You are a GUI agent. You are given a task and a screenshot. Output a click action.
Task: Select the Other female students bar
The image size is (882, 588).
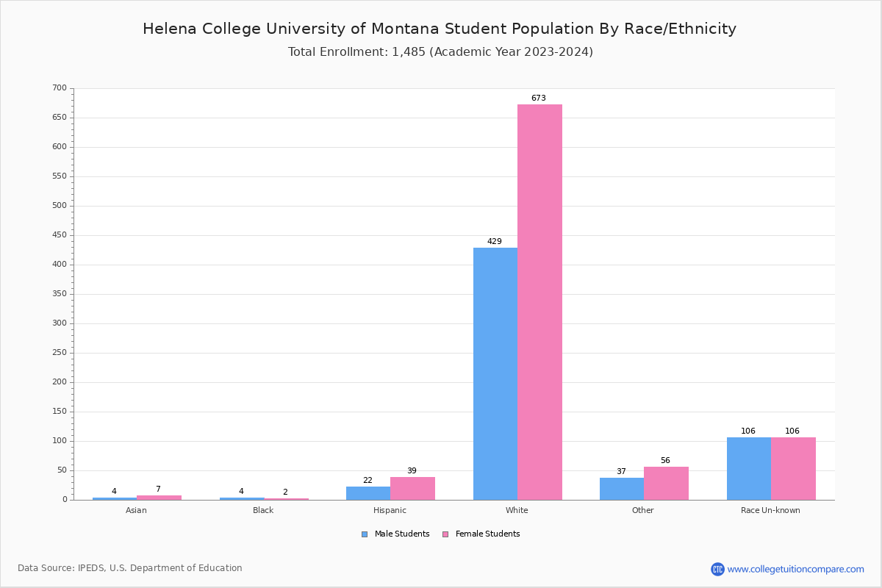click(666, 483)
